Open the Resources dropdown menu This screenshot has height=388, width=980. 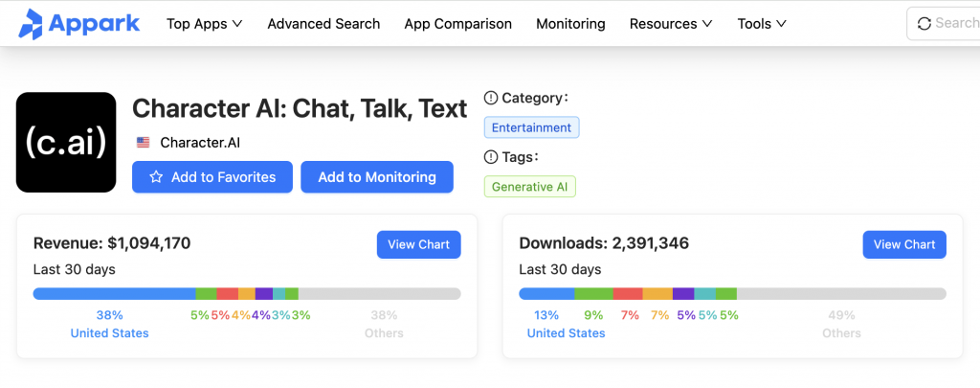(x=670, y=24)
